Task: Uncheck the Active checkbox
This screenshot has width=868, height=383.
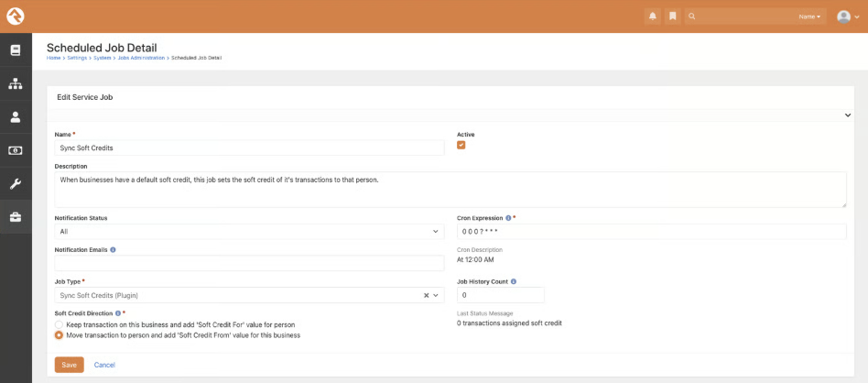Action: coord(461,145)
